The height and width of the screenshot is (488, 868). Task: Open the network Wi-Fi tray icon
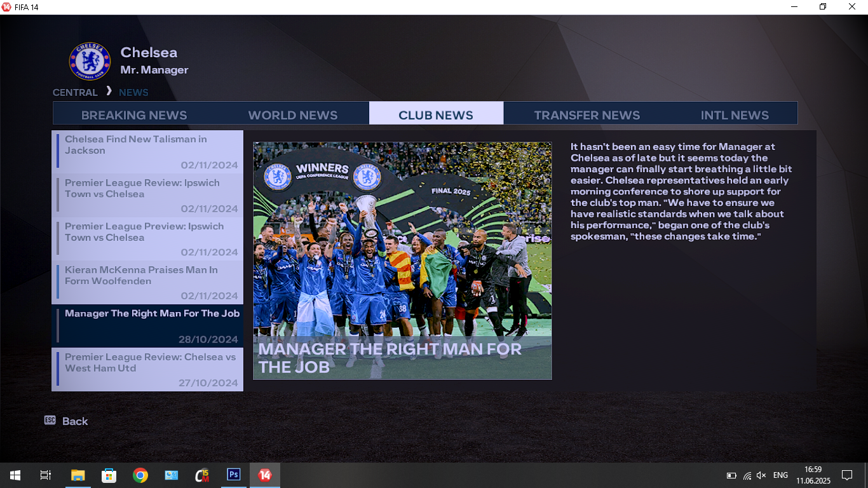point(747,475)
